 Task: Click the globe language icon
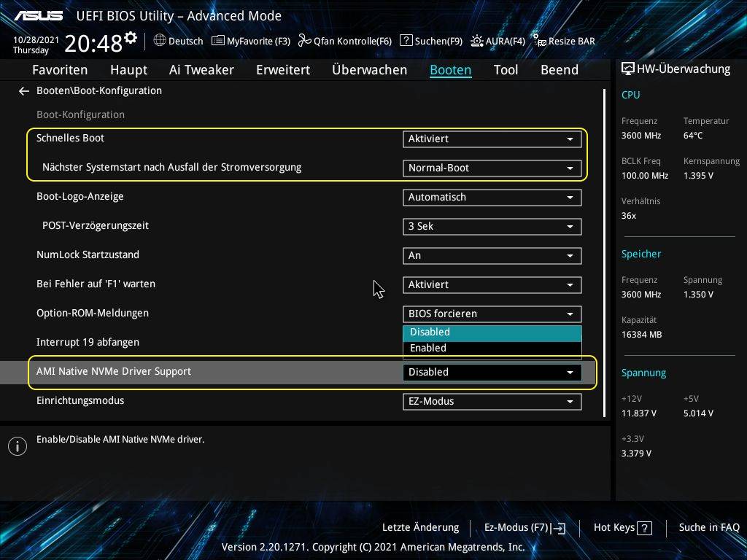click(x=160, y=41)
